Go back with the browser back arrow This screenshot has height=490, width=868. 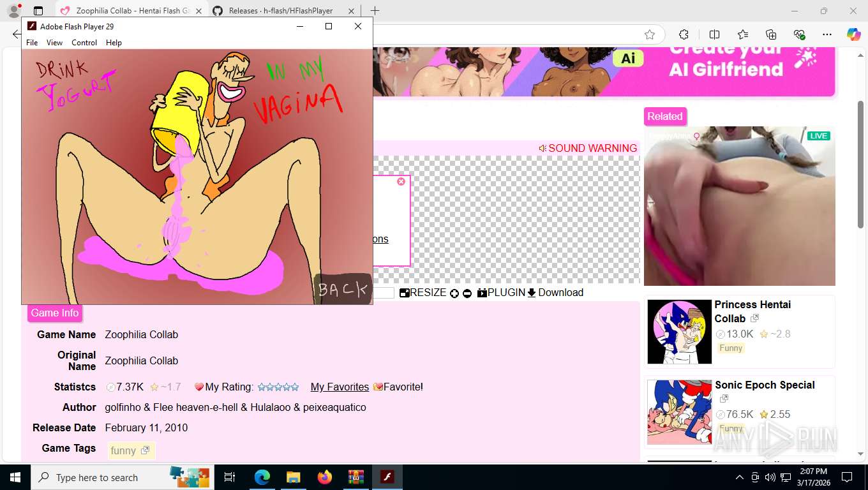(15, 34)
